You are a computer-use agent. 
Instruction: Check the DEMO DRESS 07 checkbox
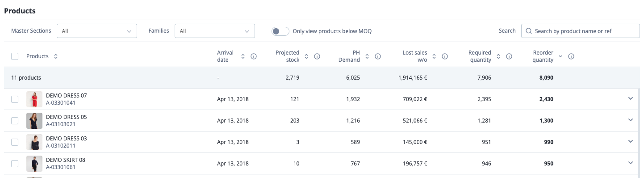click(x=15, y=99)
